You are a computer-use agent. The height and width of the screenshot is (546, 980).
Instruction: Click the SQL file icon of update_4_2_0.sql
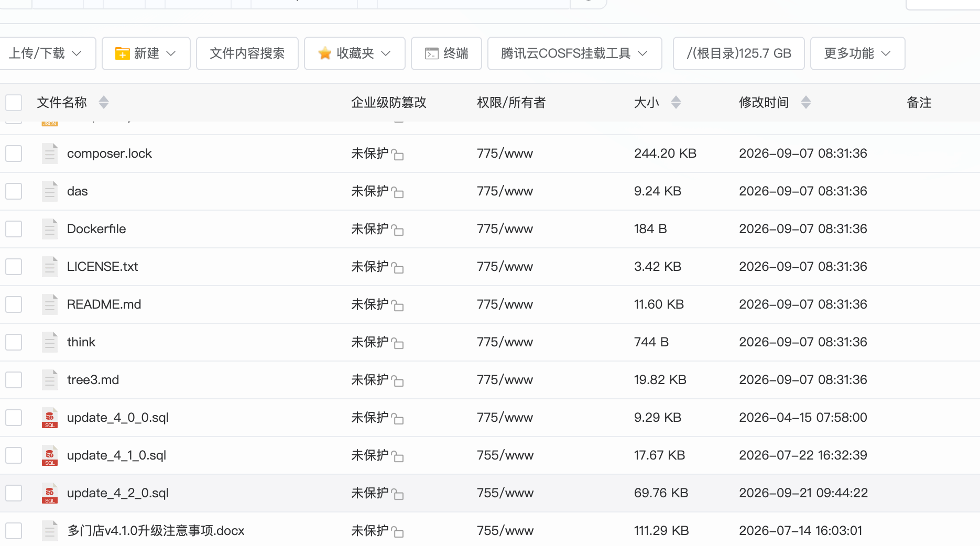50,493
